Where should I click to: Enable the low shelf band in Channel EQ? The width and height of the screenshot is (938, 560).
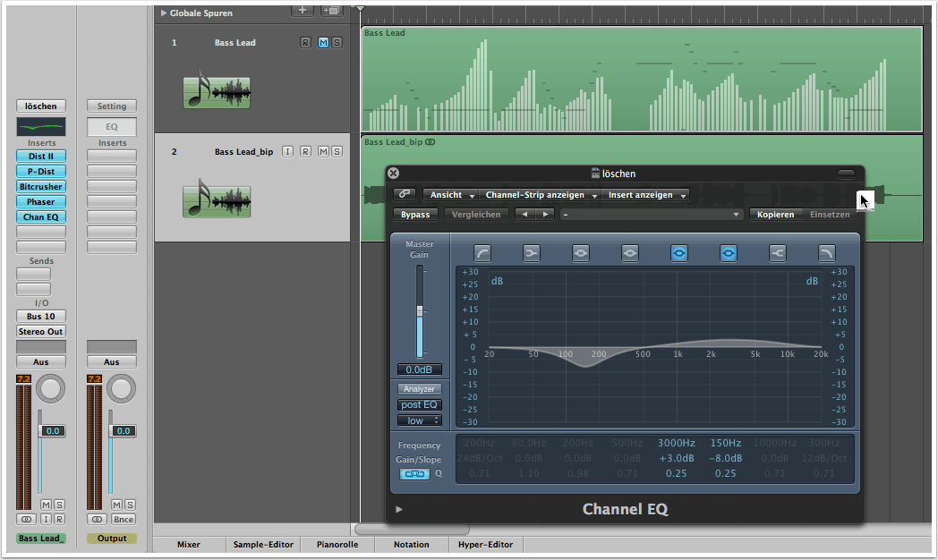[x=532, y=253]
